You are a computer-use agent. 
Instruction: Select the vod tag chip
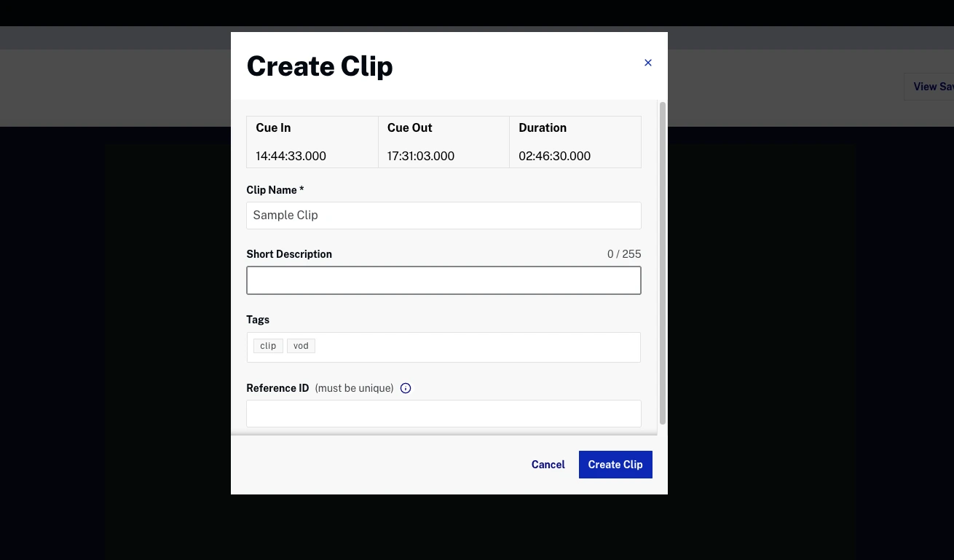tap(301, 346)
